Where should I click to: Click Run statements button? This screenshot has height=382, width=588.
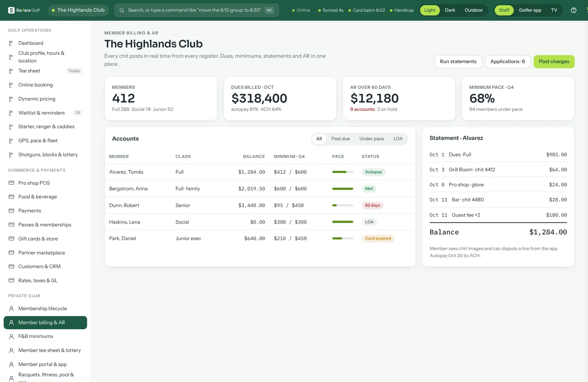(x=458, y=61)
